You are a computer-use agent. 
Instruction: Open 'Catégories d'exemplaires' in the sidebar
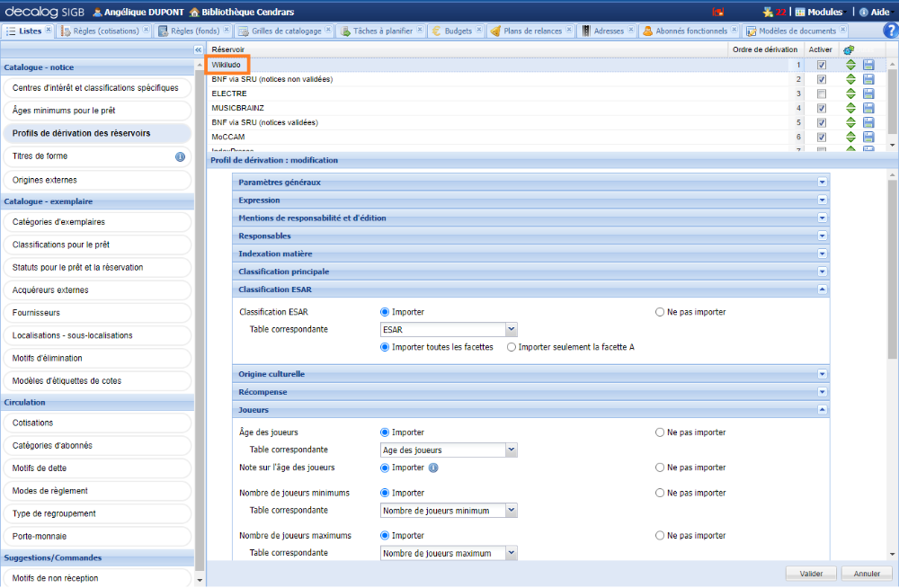click(x=58, y=222)
